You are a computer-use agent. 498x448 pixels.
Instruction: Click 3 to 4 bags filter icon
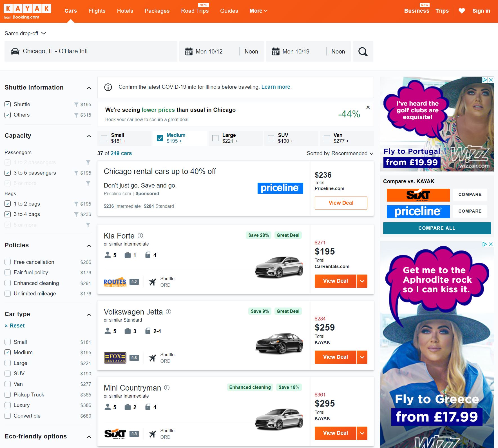[76, 214]
